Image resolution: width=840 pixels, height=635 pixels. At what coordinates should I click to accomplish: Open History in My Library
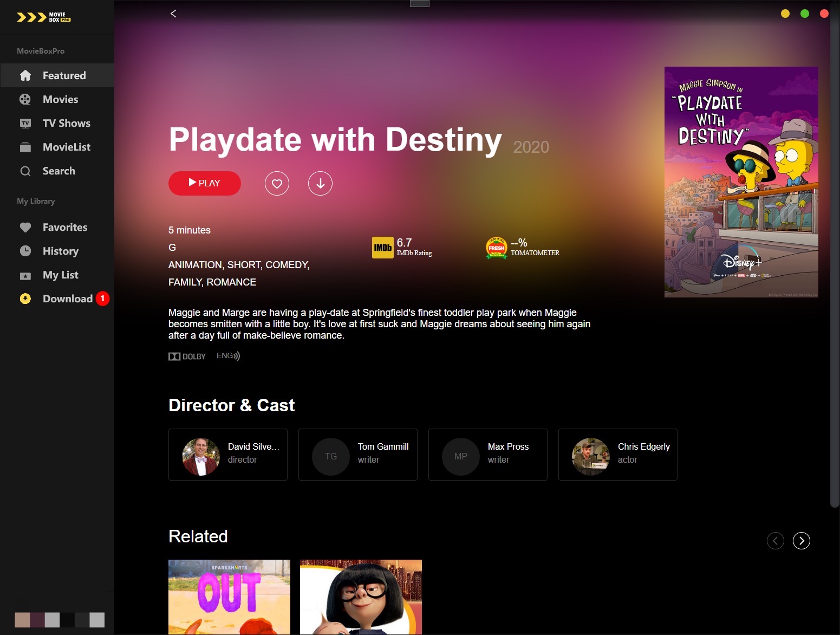click(x=57, y=251)
